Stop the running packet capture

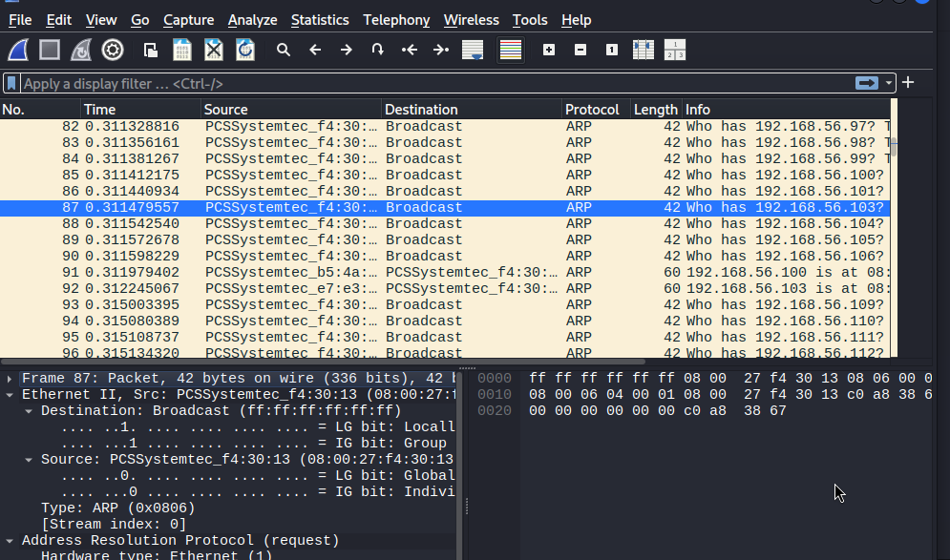tap(50, 51)
